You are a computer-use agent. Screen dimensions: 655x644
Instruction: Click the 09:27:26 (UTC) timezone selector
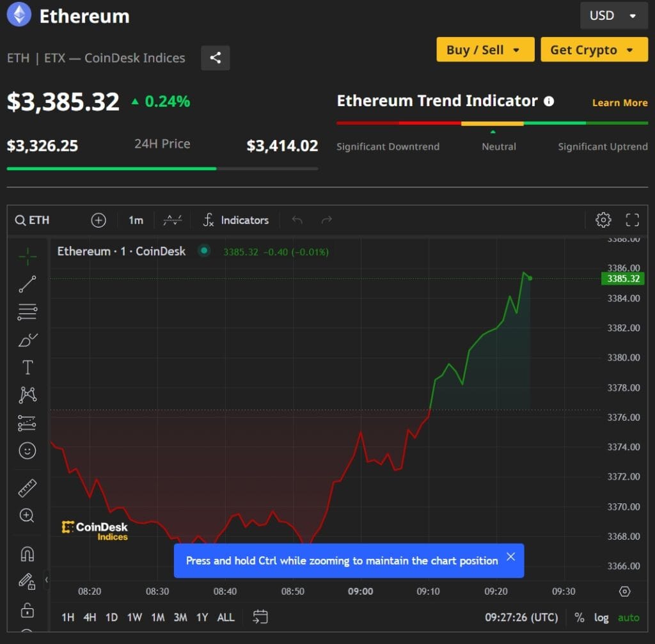pos(521,617)
